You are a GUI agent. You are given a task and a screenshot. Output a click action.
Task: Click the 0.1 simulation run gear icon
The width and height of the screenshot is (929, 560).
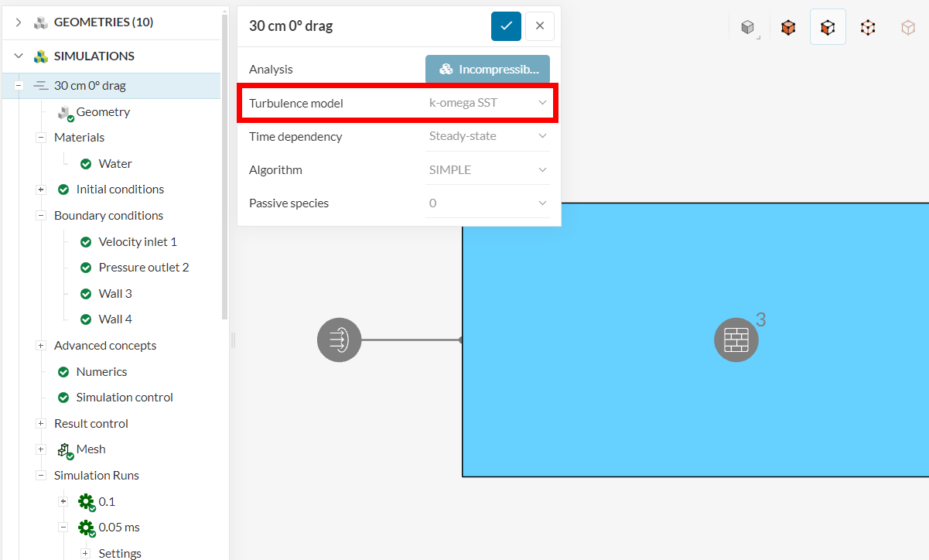click(86, 501)
